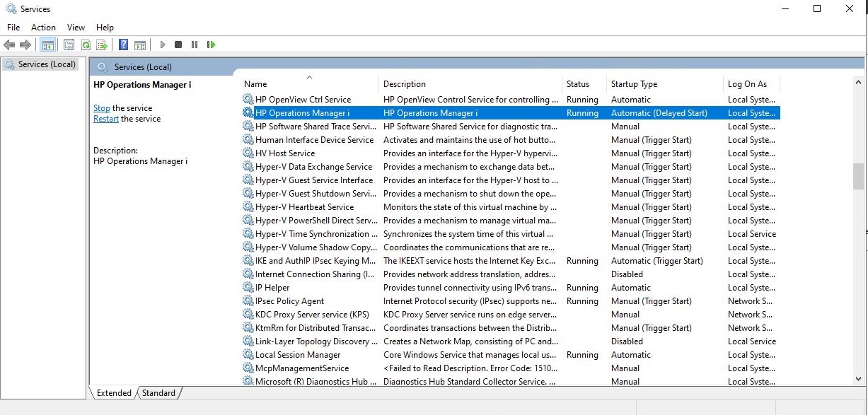Click the gear icon beside HV Host Service

click(248, 153)
